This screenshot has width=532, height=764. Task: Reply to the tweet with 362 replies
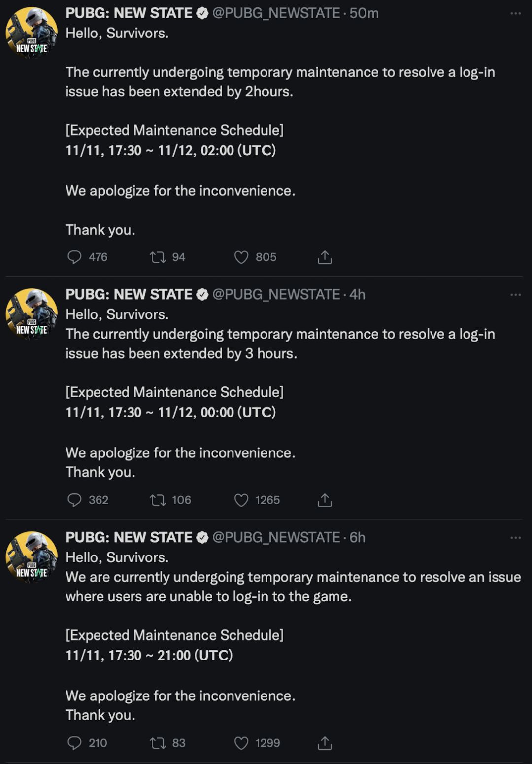[74, 500]
